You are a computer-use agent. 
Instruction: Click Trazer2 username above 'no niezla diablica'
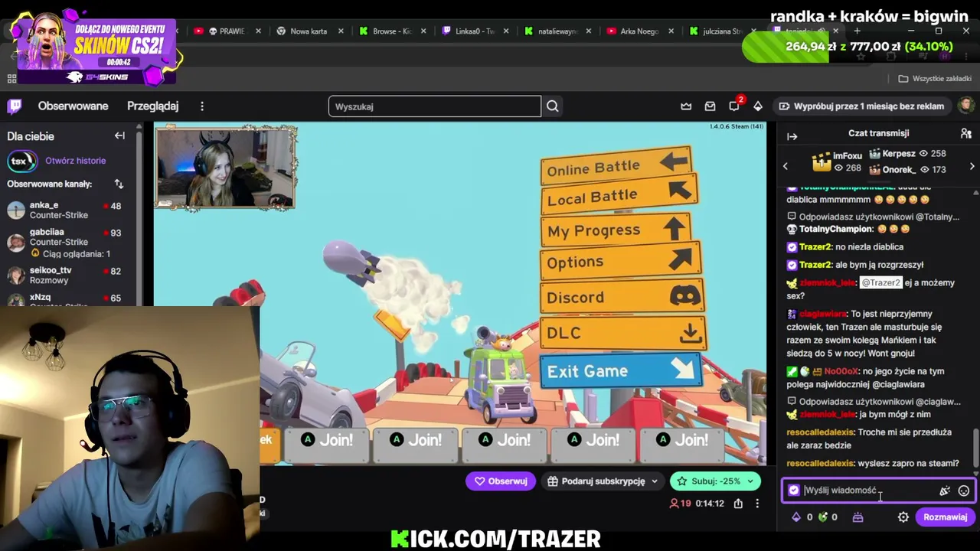point(815,247)
